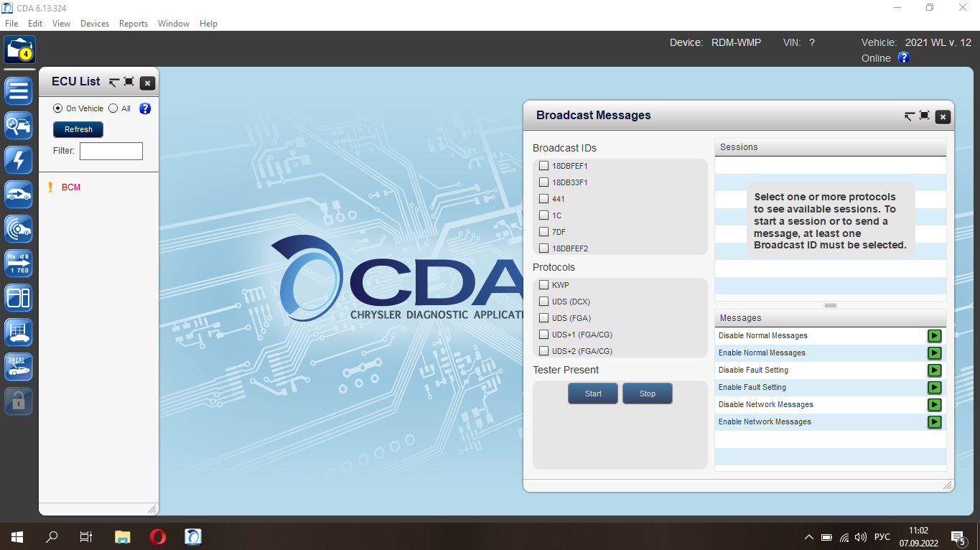Tick the UDS (DCX) protocol checkbox
Image resolution: width=980 pixels, height=550 pixels.
point(543,302)
